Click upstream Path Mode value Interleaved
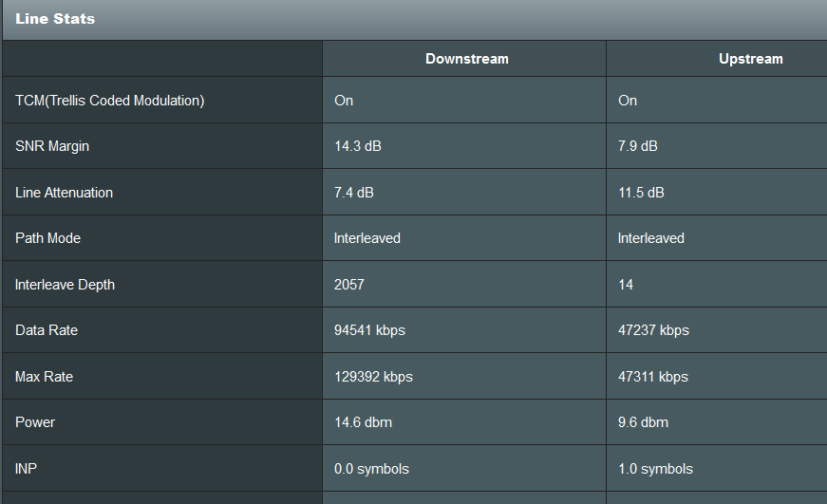The image size is (827, 504). pos(650,238)
